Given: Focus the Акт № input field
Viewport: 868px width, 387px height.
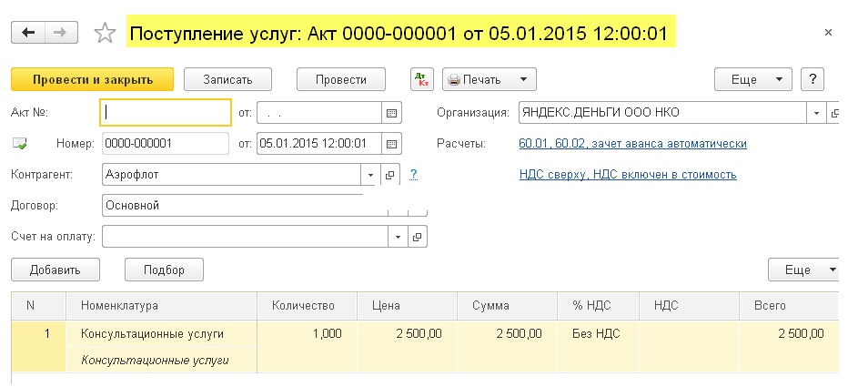Looking at the screenshot, I should point(166,113).
